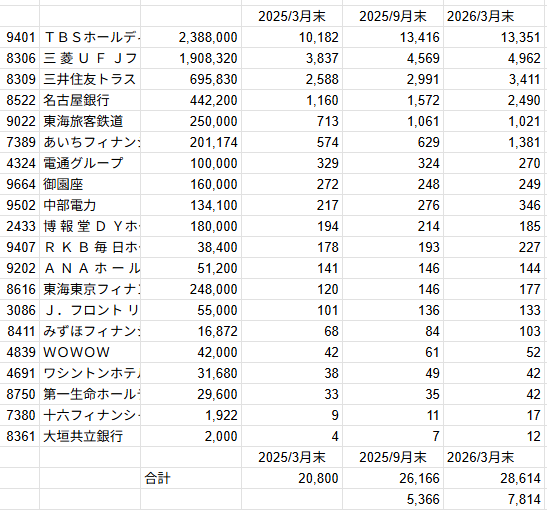Click the 合計 label cell
This screenshot has height=510, width=547.
click(x=191, y=478)
